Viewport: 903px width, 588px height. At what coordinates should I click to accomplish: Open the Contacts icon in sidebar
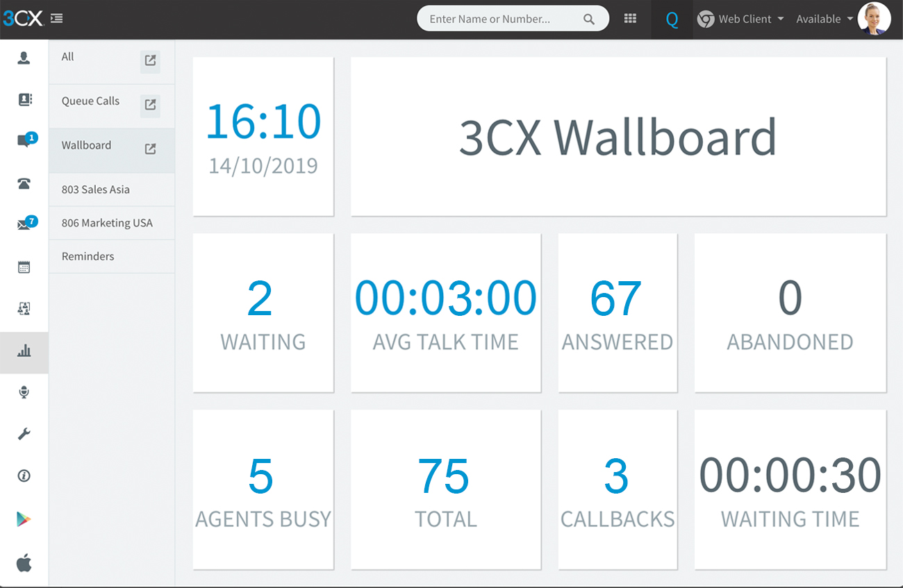point(24,100)
